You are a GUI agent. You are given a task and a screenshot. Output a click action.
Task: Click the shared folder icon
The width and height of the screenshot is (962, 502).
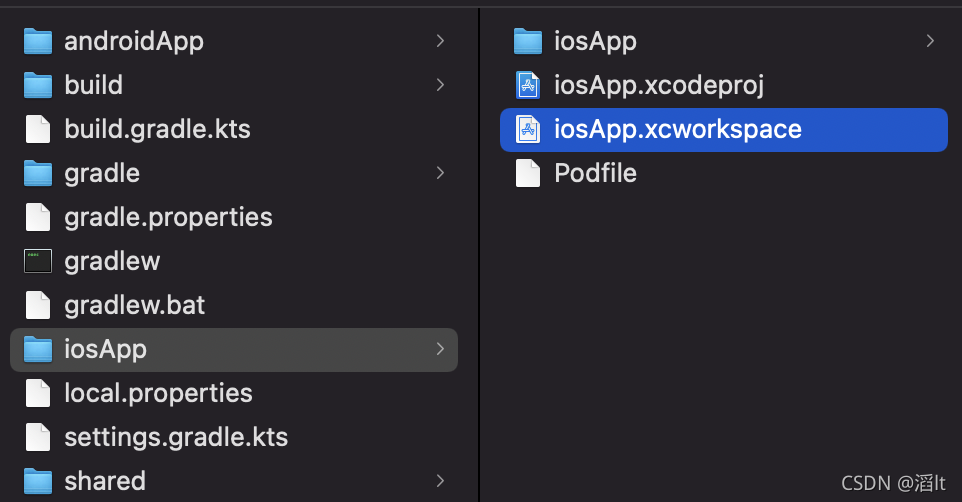point(38,481)
